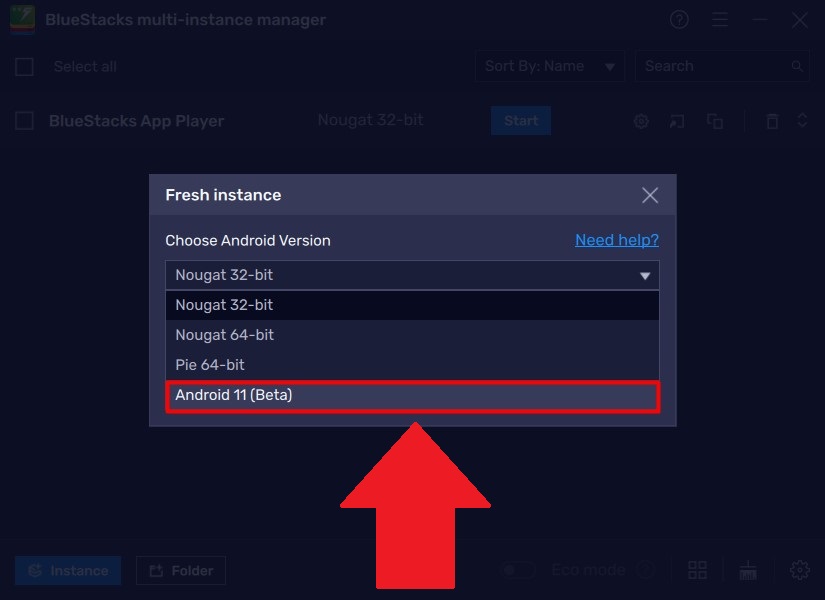Open the multi-instance manager help icon
This screenshot has width=825, height=600.
(679, 19)
